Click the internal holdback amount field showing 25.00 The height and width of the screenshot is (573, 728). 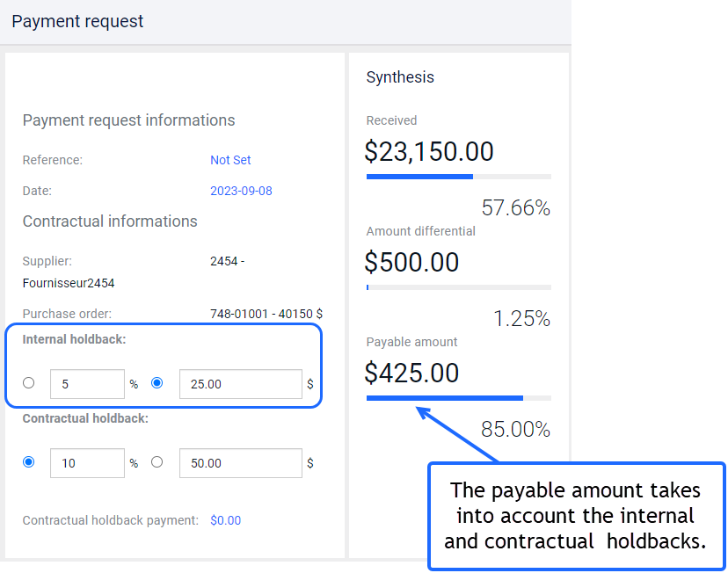241,384
